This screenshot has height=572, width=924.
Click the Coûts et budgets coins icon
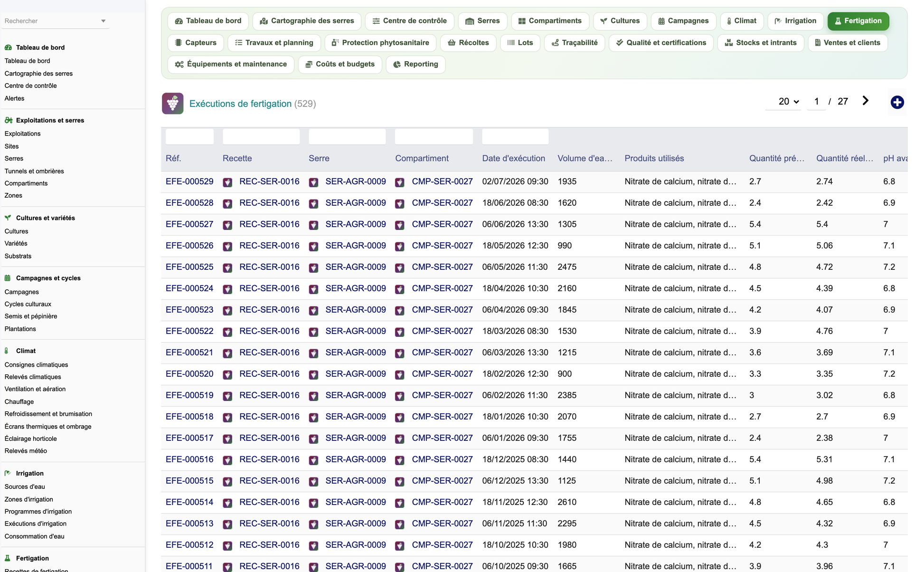pos(309,65)
